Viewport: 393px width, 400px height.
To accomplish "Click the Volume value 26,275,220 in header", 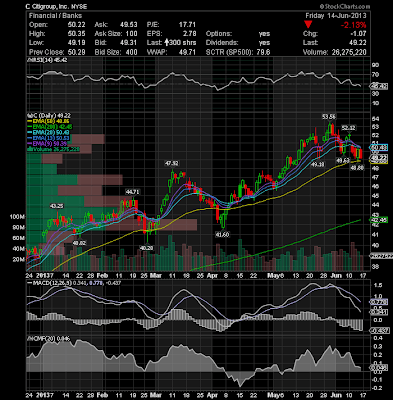I will pos(348,52).
